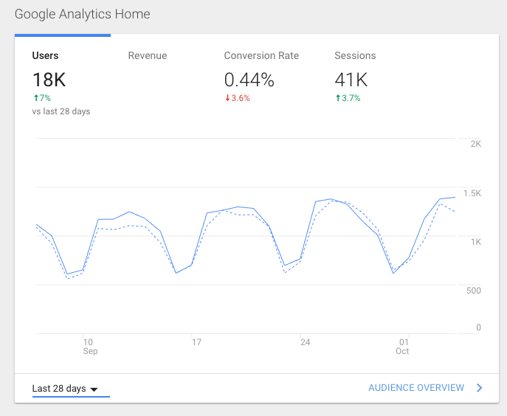Click the chevron arrow next to Audience Overview
507x416 pixels.
479,388
